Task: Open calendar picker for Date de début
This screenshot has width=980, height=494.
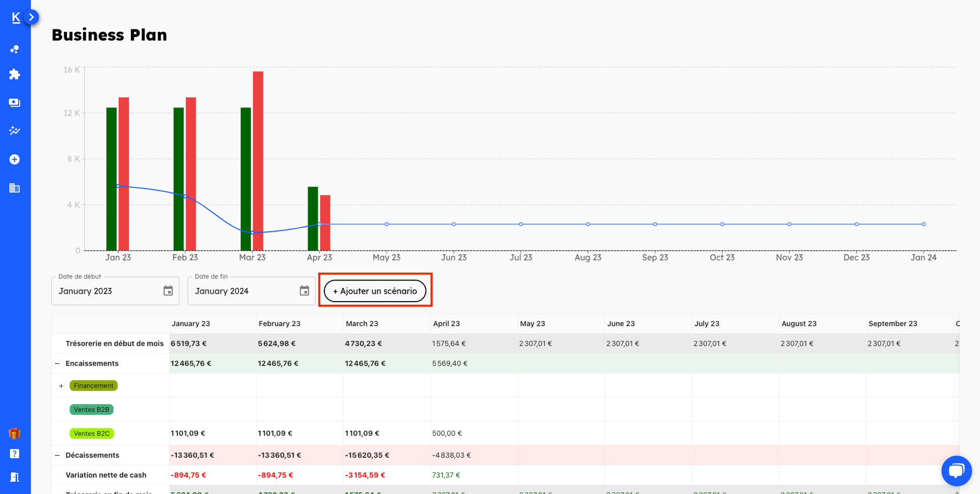Action: tap(168, 291)
